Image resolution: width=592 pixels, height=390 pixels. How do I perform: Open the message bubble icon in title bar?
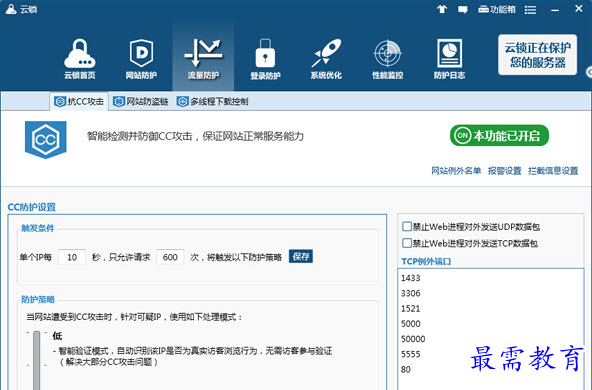pyautogui.click(x=463, y=9)
